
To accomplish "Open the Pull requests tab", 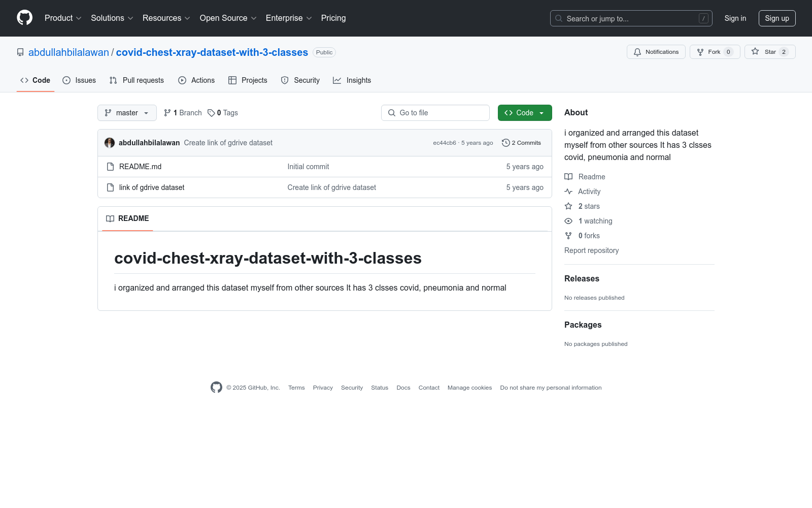I will pyautogui.click(x=137, y=80).
